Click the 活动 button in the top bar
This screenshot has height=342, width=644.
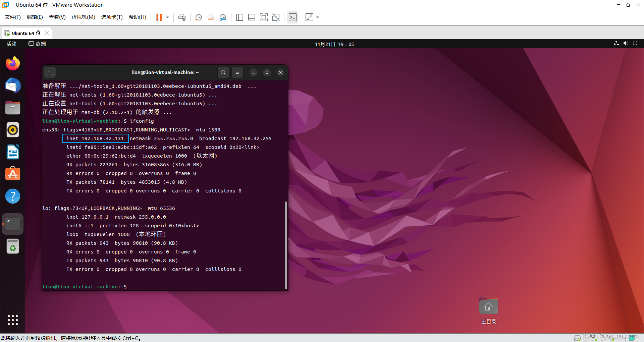click(x=11, y=44)
